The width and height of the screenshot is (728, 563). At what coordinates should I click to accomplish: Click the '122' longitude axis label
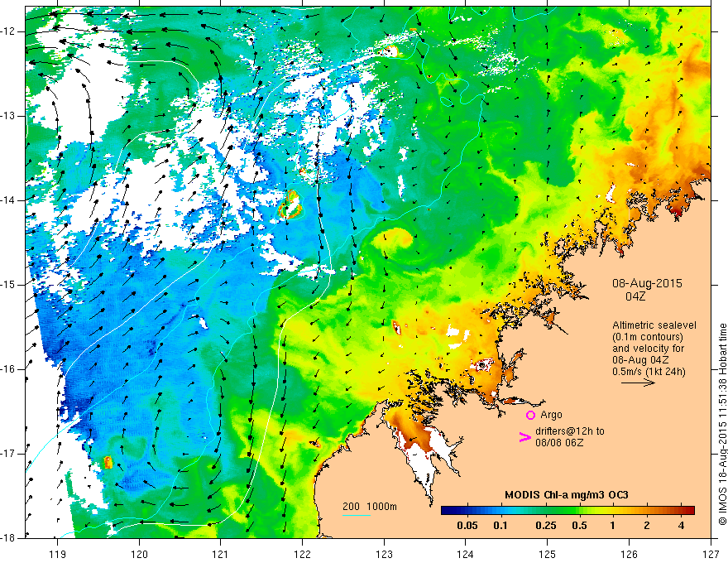pyautogui.click(x=302, y=554)
